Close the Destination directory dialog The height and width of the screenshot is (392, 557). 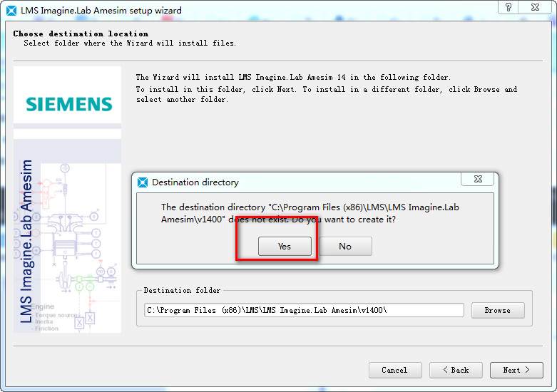478,179
